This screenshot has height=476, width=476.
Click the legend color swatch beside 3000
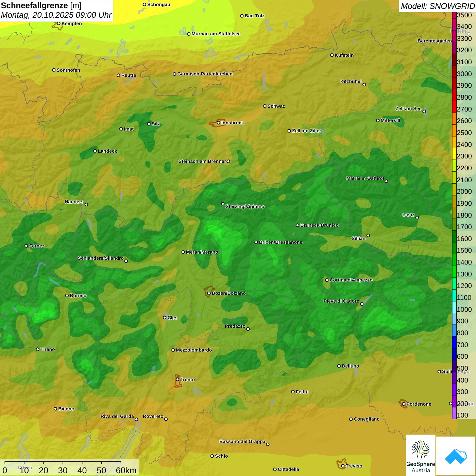pos(454,71)
